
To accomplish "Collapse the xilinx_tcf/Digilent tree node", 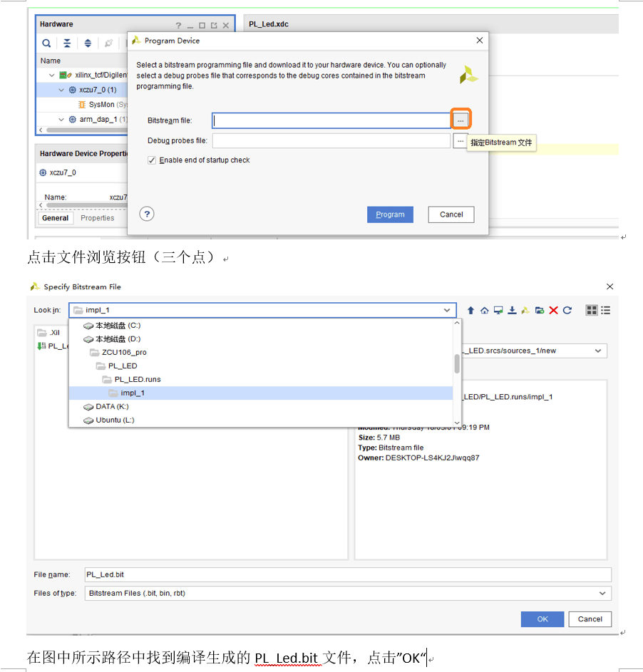I will [x=52, y=75].
